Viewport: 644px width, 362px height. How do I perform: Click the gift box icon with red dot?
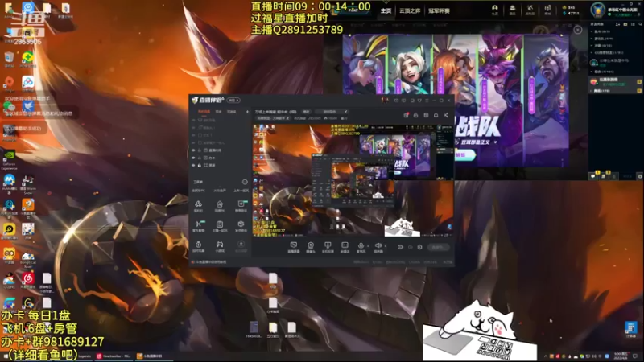[x=406, y=115]
